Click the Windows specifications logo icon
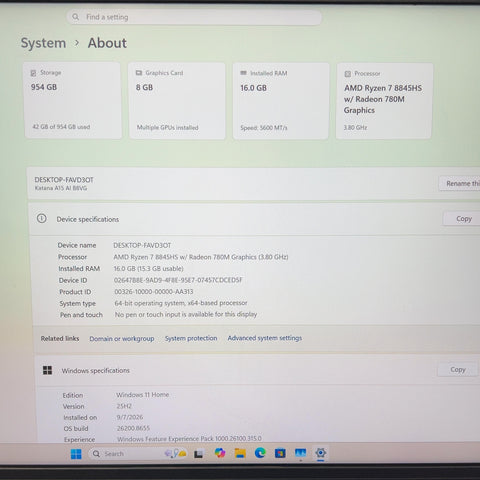The image size is (480, 480). click(47, 370)
